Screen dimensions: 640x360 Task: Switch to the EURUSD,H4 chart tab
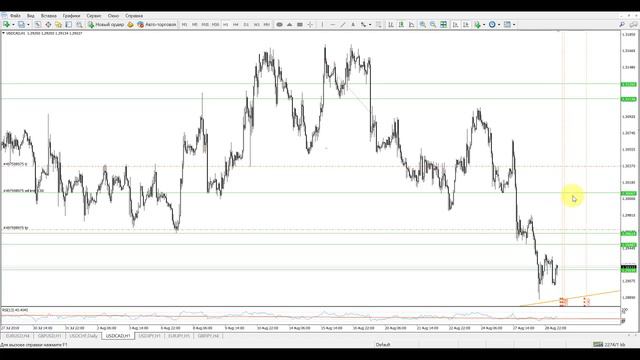[x=18, y=336]
